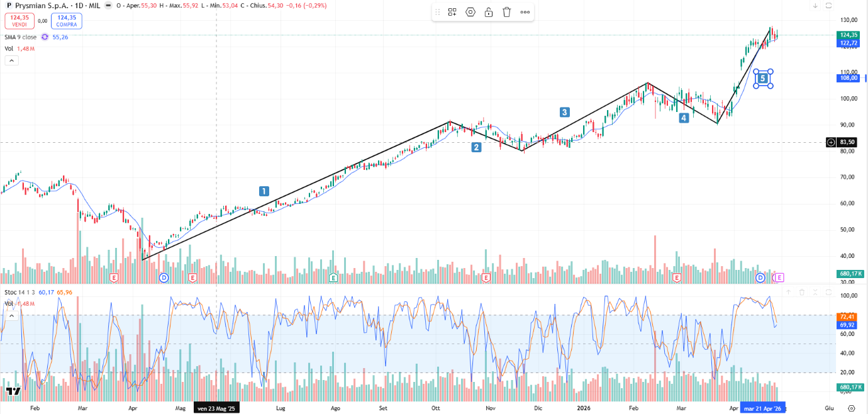The image size is (868, 414).
Task: Select the SMA 9 close legend
Action: (21, 37)
